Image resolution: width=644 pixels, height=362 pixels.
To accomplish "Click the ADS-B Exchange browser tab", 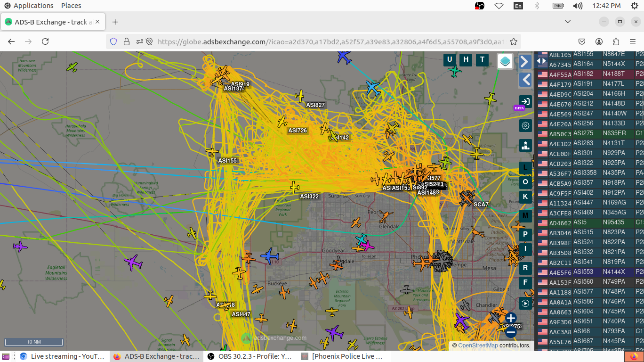I will pos(53,22).
